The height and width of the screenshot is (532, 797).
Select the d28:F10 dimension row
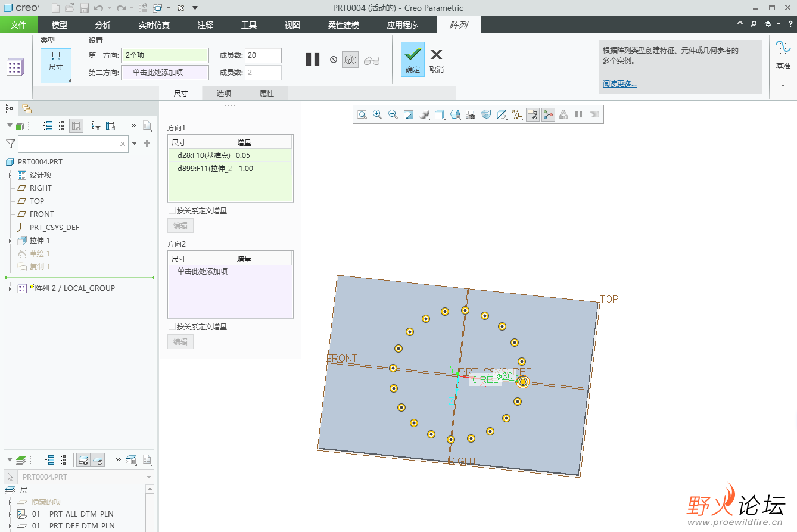[230, 155]
